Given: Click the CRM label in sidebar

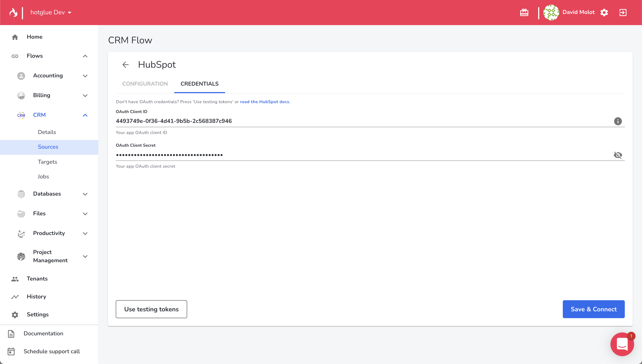Looking at the screenshot, I should 39,115.
